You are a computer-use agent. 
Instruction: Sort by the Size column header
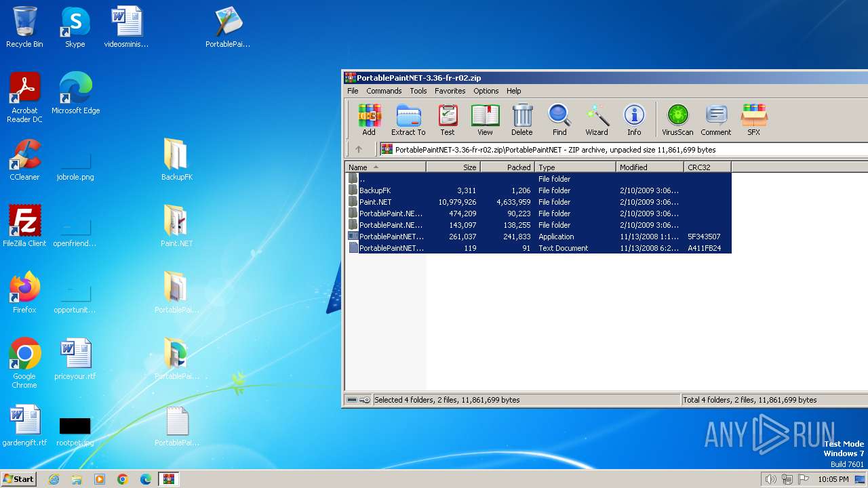tap(453, 167)
